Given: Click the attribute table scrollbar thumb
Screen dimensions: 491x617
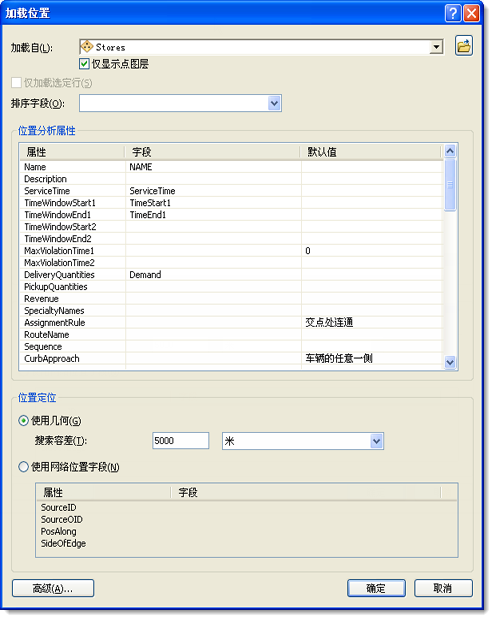Looking at the screenshot, I should (x=450, y=185).
